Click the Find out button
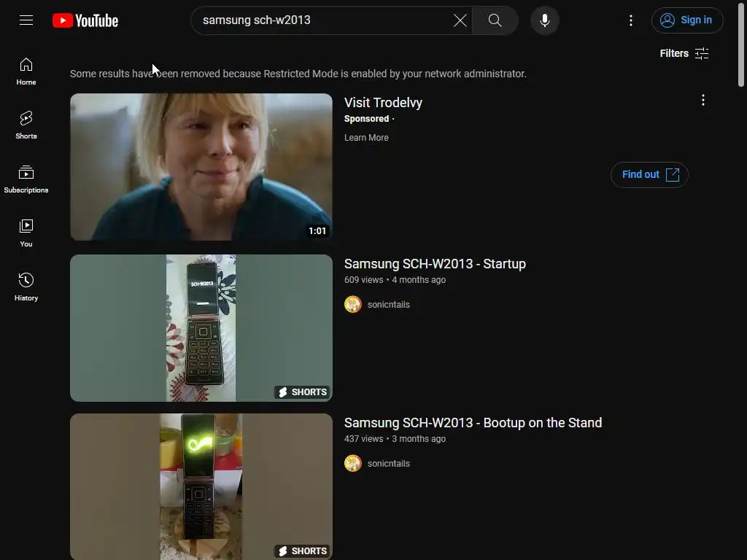This screenshot has width=747, height=560. pos(649,175)
